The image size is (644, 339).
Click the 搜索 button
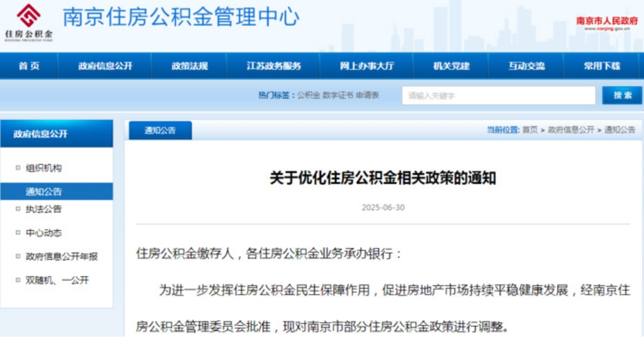[x=622, y=95]
